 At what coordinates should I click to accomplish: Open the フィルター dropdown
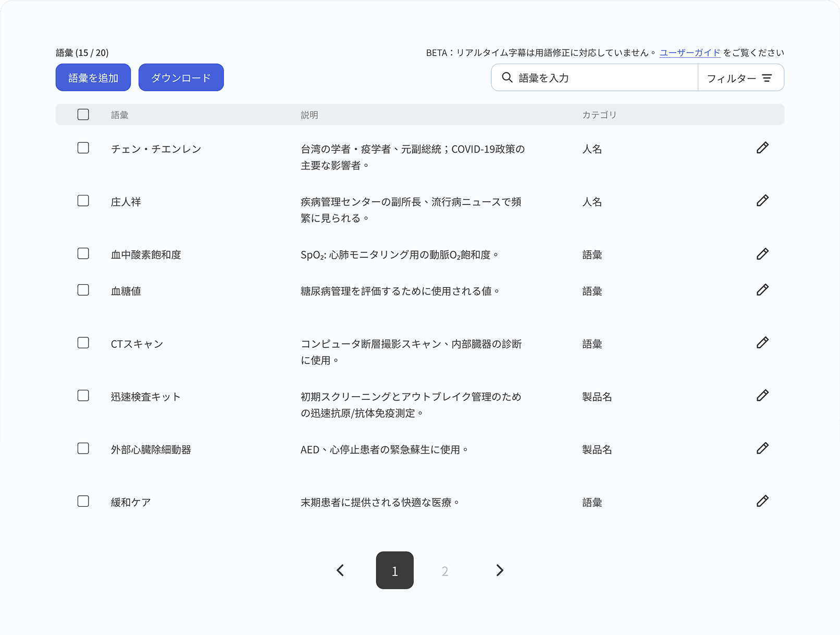click(x=740, y=78)
